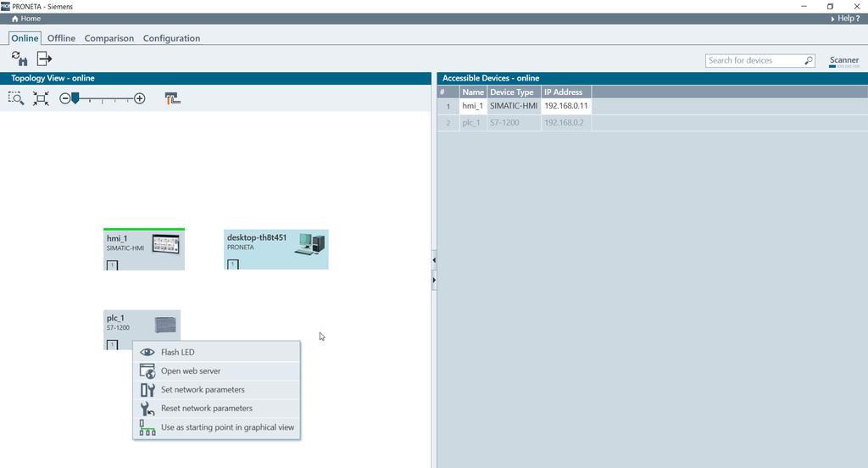Viewport: 868px width, 468px height.
Task: Click the S7-1200 device type cell
Action: 514,122
